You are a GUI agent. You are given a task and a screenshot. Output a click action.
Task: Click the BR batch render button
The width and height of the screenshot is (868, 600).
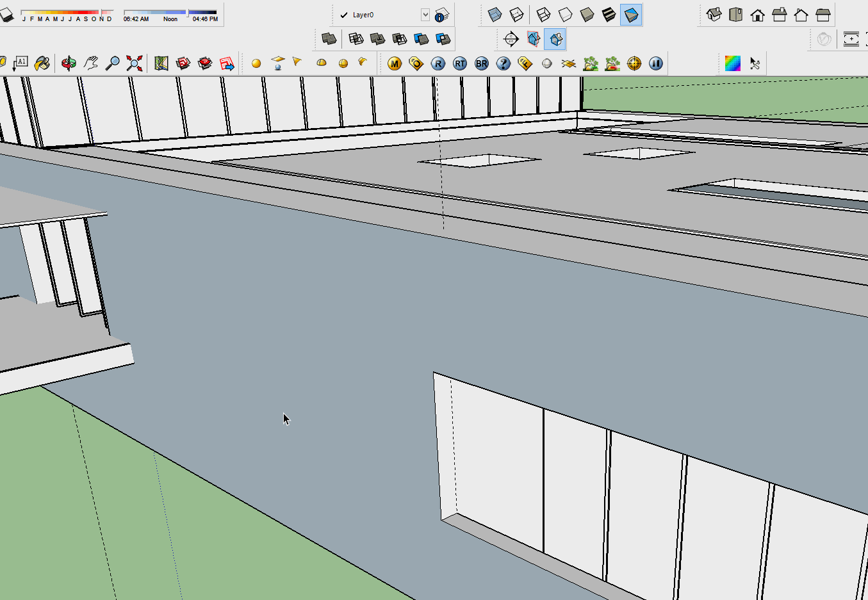click(x=482, y=63)
